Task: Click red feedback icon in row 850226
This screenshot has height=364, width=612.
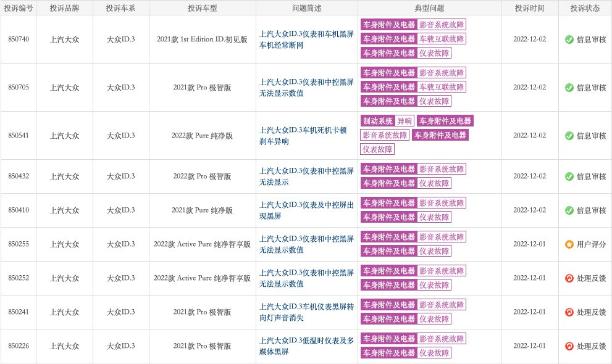Action: point(569,346)
